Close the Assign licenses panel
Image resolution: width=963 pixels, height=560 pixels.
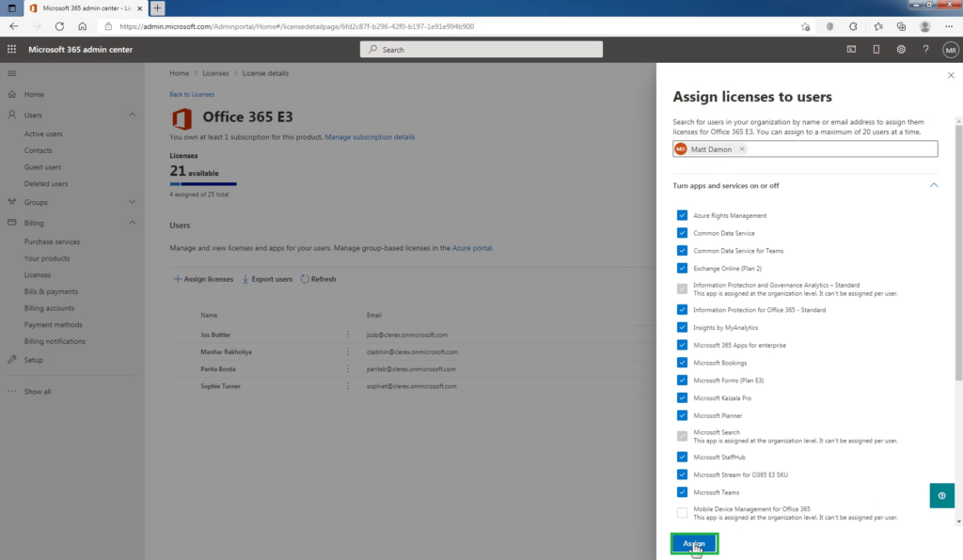point(951,75)
